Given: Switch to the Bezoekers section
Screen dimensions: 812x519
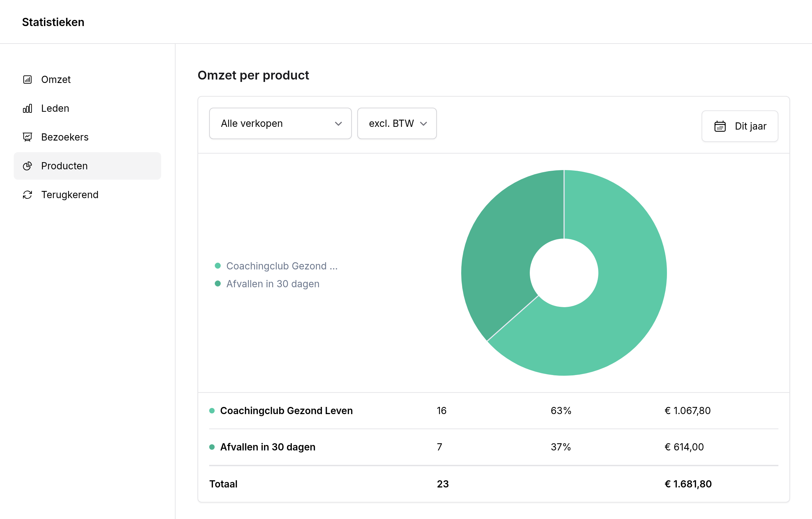Looking at the screenshot, I should pyautogui.click(x=87, y=137).
